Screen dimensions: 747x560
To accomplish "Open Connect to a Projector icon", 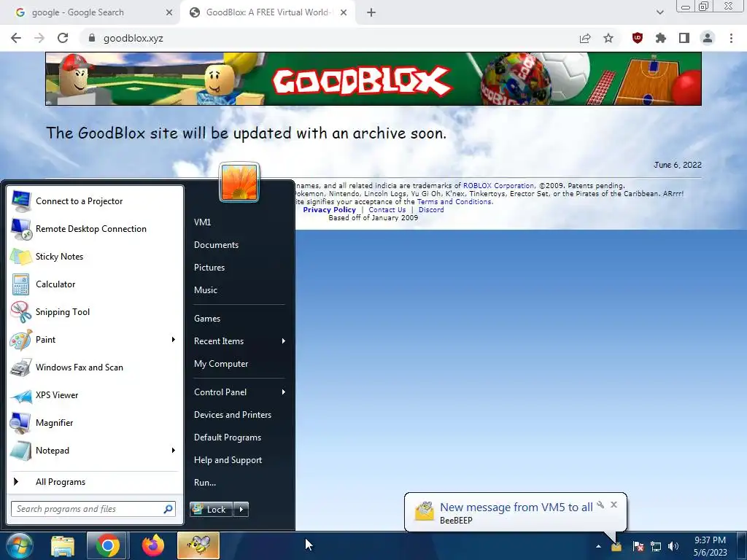I will tap(21, 201).
